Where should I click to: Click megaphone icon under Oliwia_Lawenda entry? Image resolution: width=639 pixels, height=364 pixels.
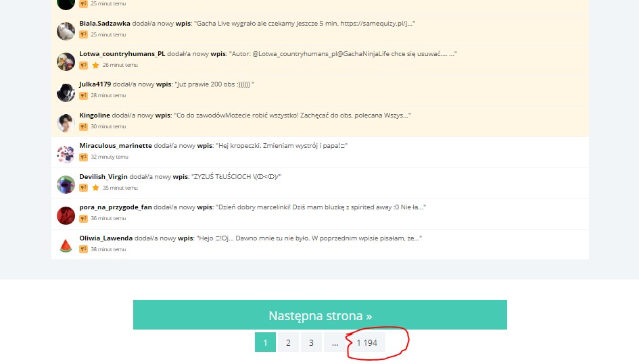click(x=84, y=249)
